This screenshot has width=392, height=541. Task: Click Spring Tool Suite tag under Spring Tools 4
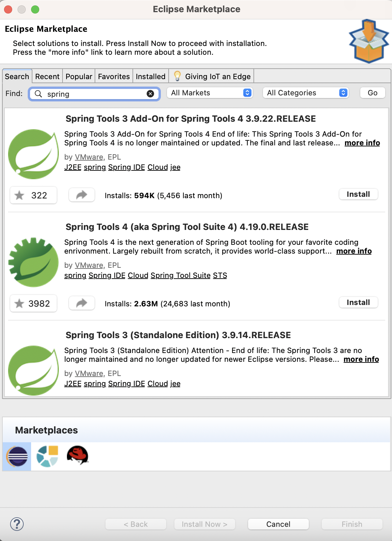point(180,275)
